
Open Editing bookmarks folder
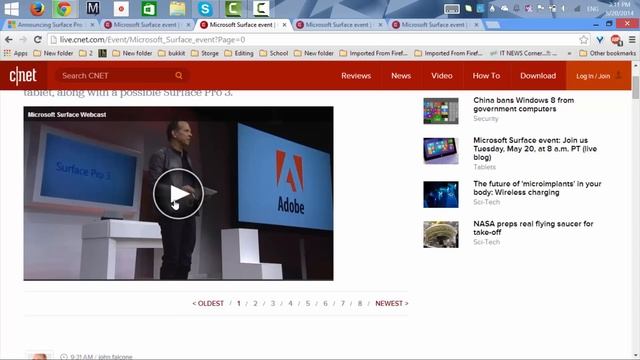click(239, 53)
